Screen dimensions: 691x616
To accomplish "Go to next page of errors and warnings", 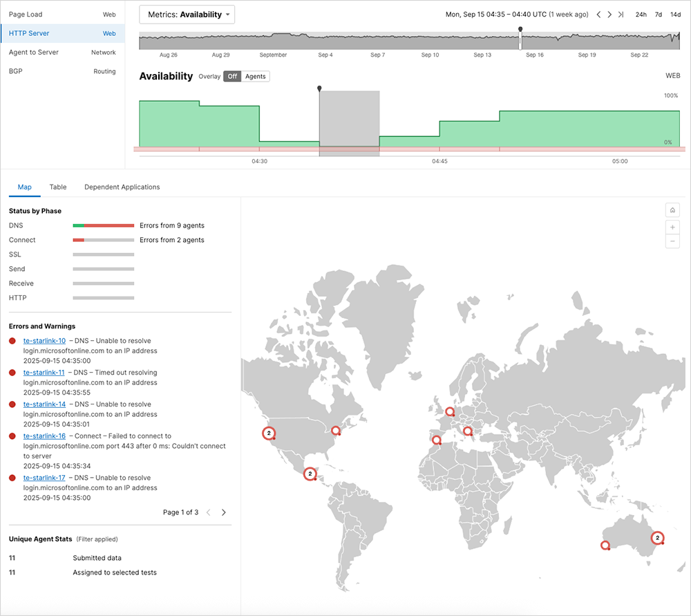I will 223,512.
